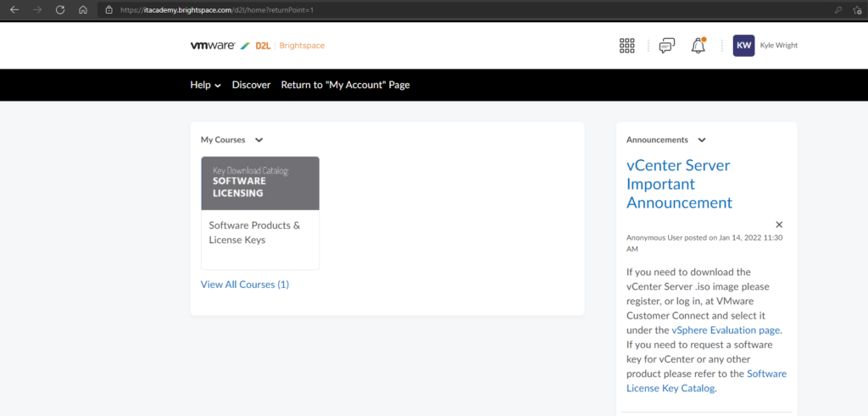The image size is (868, 416).
Task: Expand Announcements widget chevron
Action: (x=702, y=140)
